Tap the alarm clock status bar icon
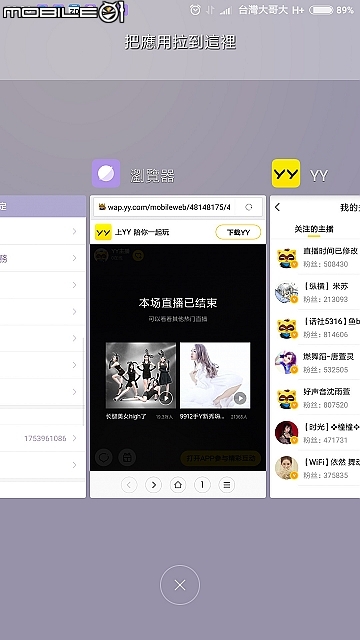 pos(196,10)
